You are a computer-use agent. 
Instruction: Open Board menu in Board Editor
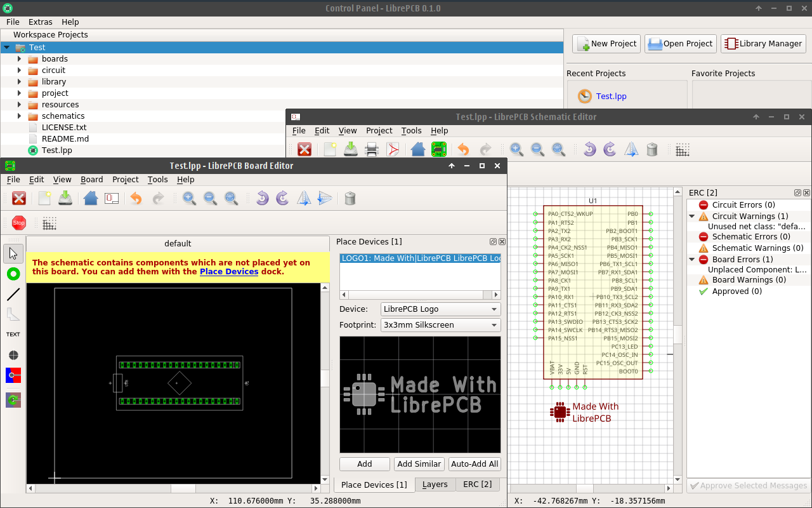(x=92, y=180)
